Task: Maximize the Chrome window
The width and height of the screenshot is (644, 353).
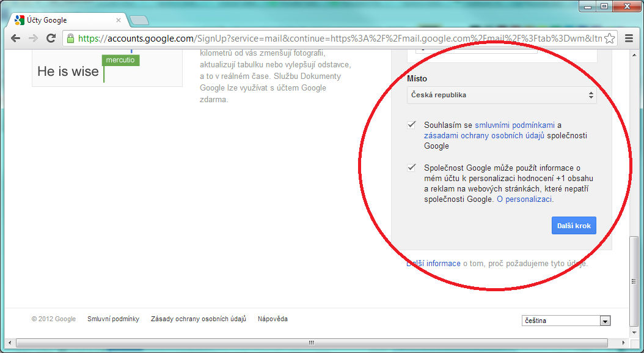Action: click(x=604, y=6)
